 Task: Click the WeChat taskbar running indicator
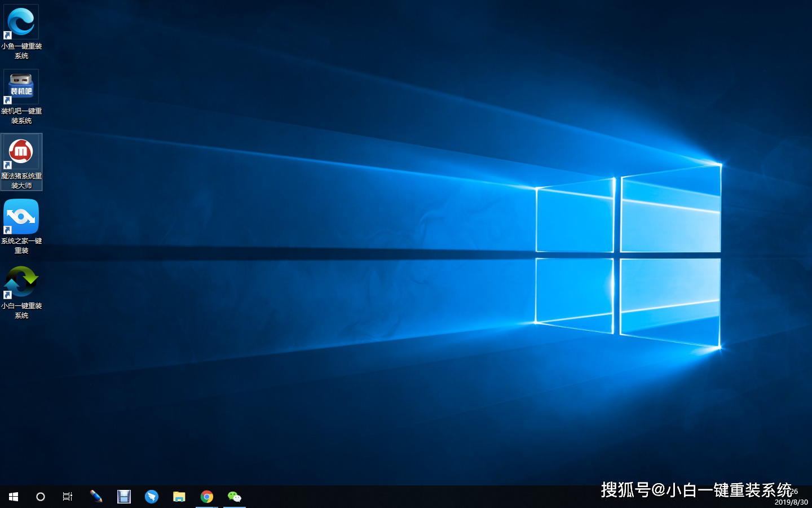[x=235, y=506]
